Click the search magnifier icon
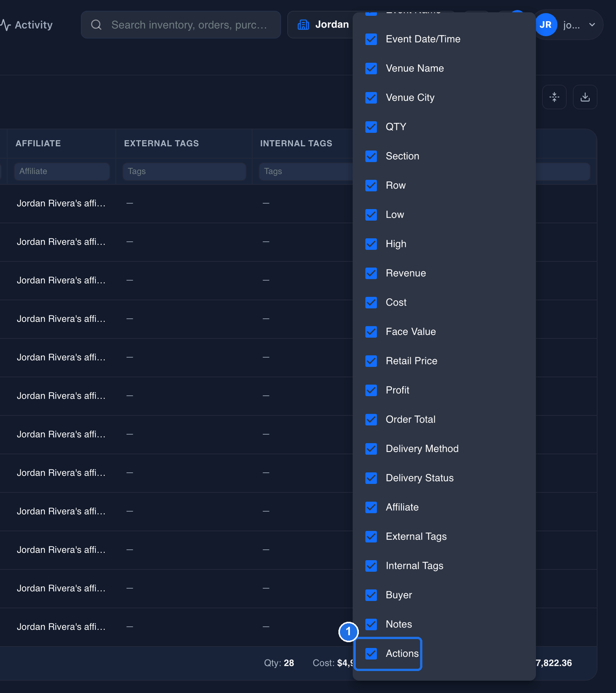Image resolution: width=616 pixels, height=693 pixels. (96, 25)
